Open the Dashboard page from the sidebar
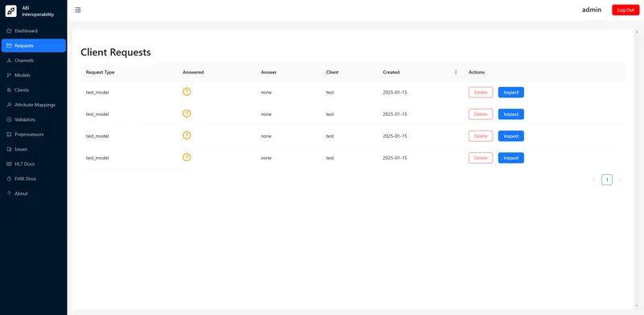Screen dimensions: 644x315 33,31
